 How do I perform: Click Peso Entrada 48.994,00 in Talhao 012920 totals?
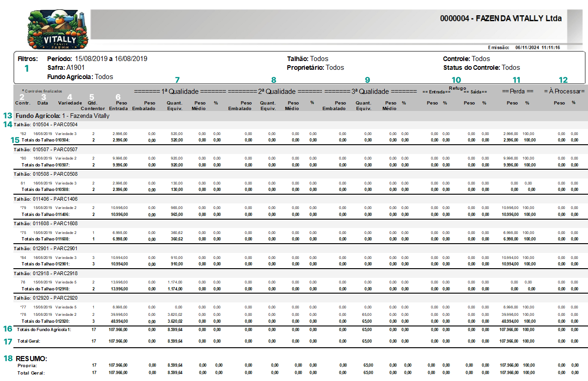click(x=119, y=321)
